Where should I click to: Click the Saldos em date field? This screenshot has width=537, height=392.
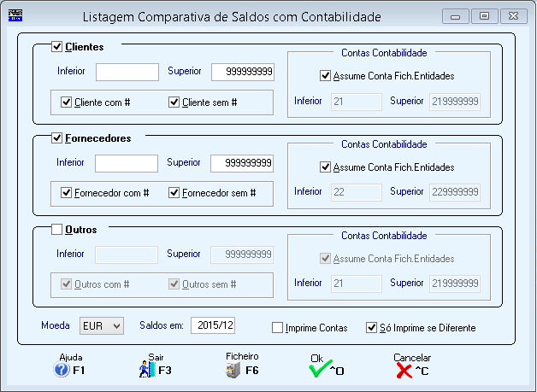(x=213, y=325)
